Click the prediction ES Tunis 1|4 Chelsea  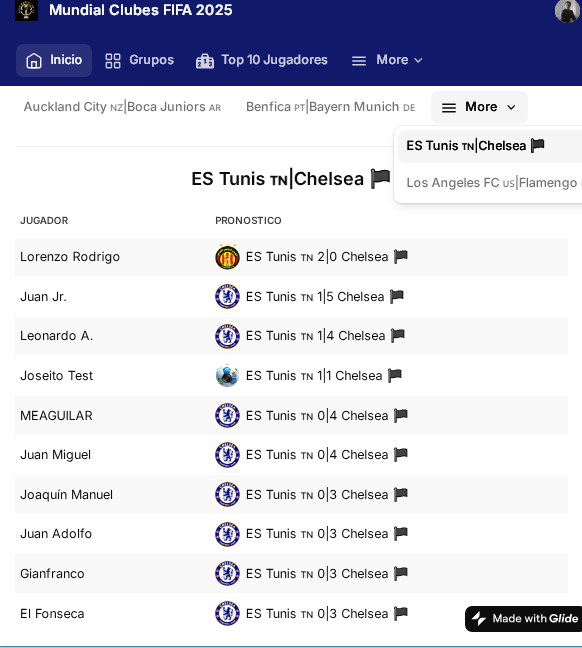click(x=325, y=336)
